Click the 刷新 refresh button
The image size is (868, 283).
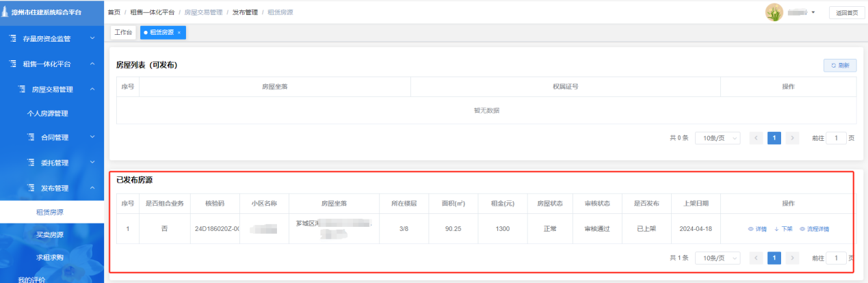(840, 66)
